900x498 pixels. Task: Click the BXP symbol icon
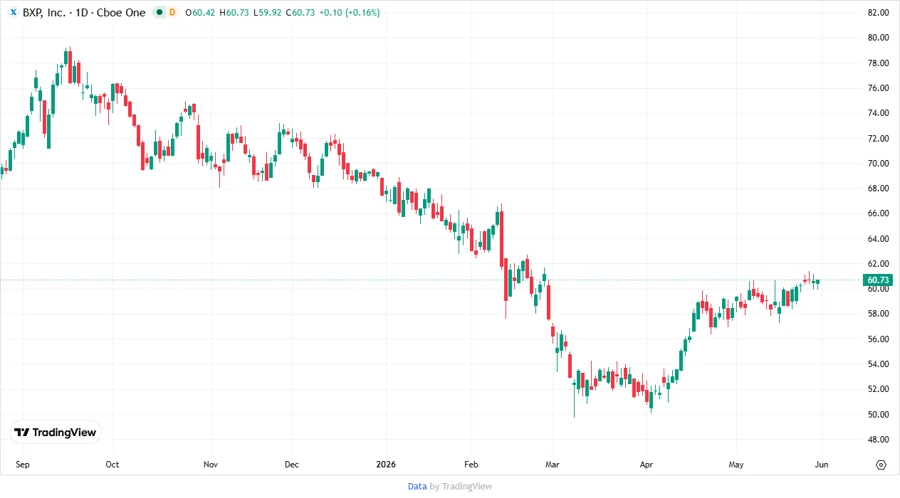13,12
